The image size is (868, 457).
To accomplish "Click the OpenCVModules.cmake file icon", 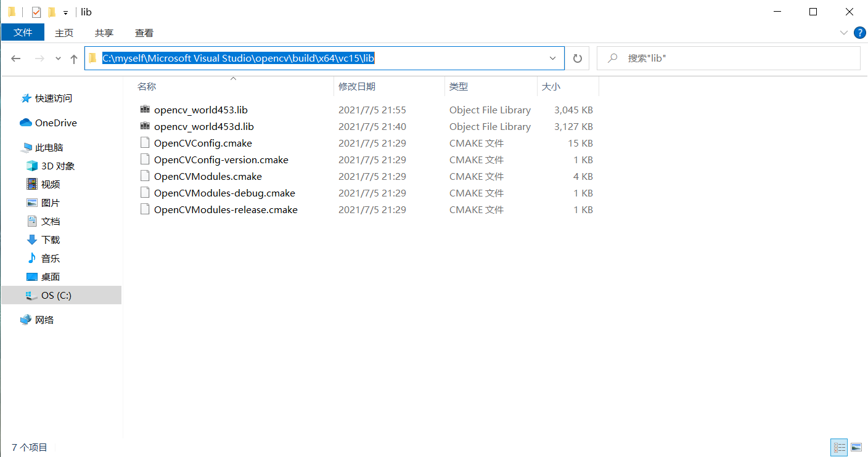I will (145, 176).
